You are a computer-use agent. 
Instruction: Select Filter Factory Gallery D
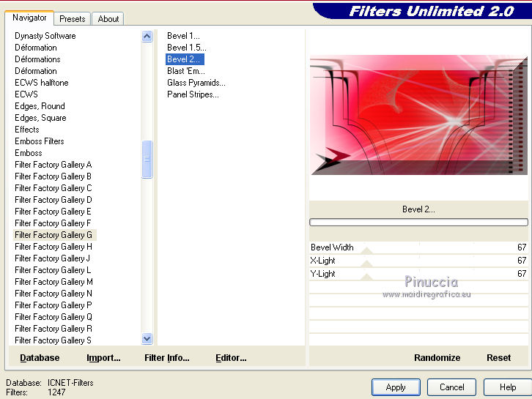53,200
